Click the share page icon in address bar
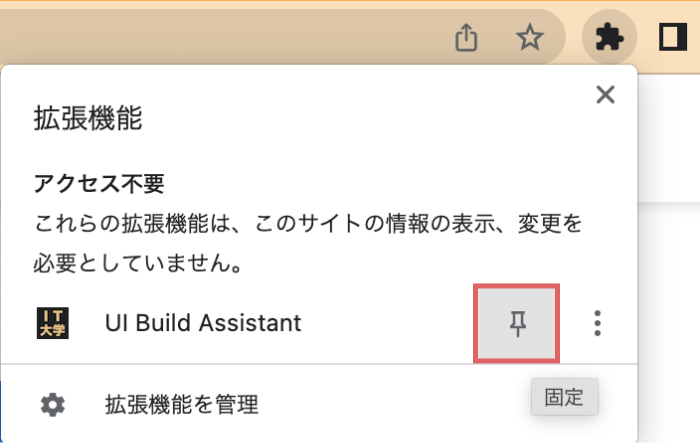 (466, 38)
